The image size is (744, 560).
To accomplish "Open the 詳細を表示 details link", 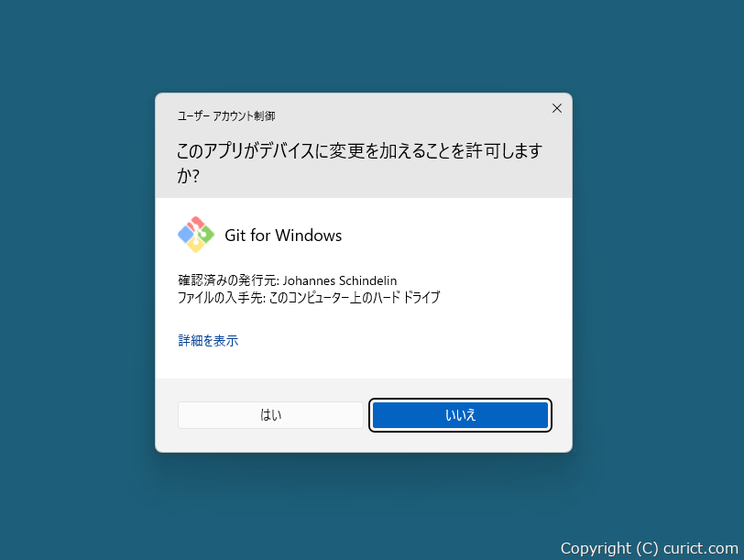I will coord(208,340).
